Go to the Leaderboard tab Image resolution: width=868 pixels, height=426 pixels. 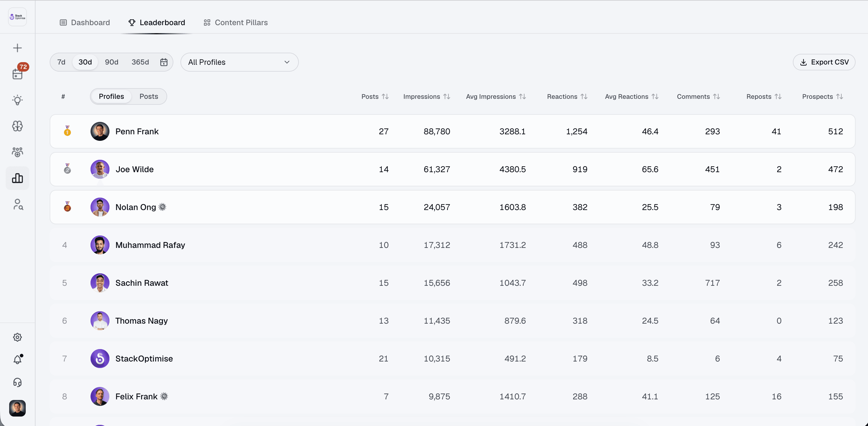(157, 22)
